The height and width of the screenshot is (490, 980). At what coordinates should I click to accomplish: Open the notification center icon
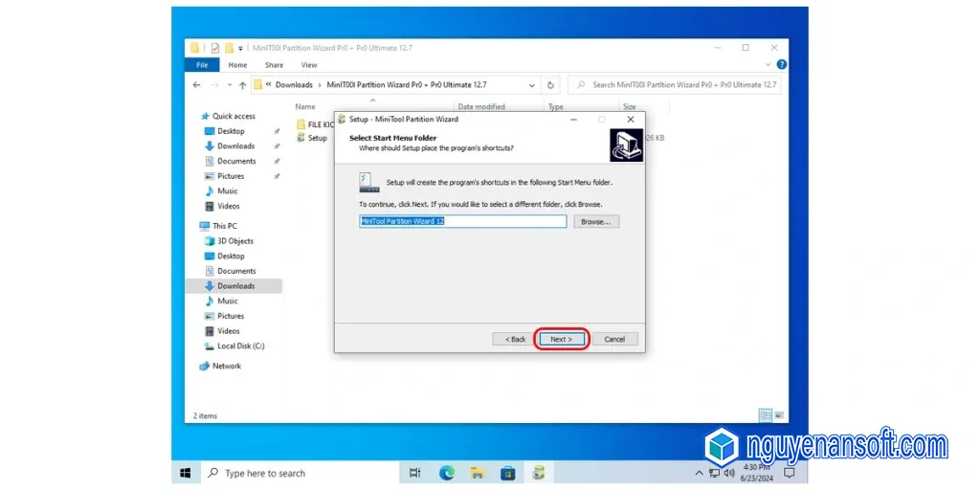790,473
